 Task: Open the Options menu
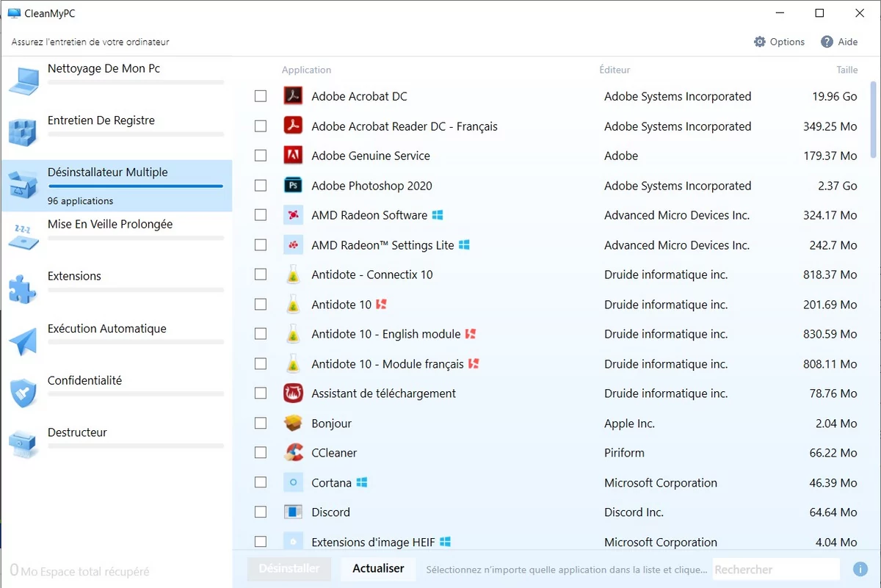780,42
